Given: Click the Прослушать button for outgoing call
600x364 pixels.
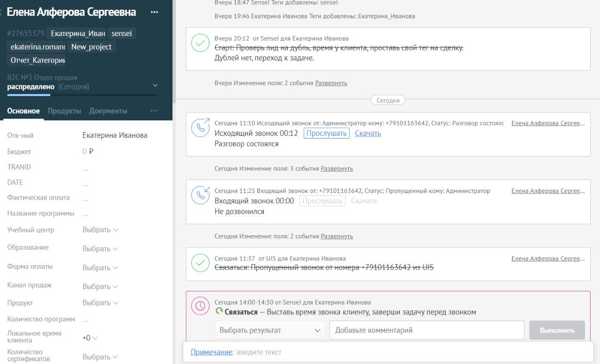Looking at the screenshot, I should coord(326,134).
